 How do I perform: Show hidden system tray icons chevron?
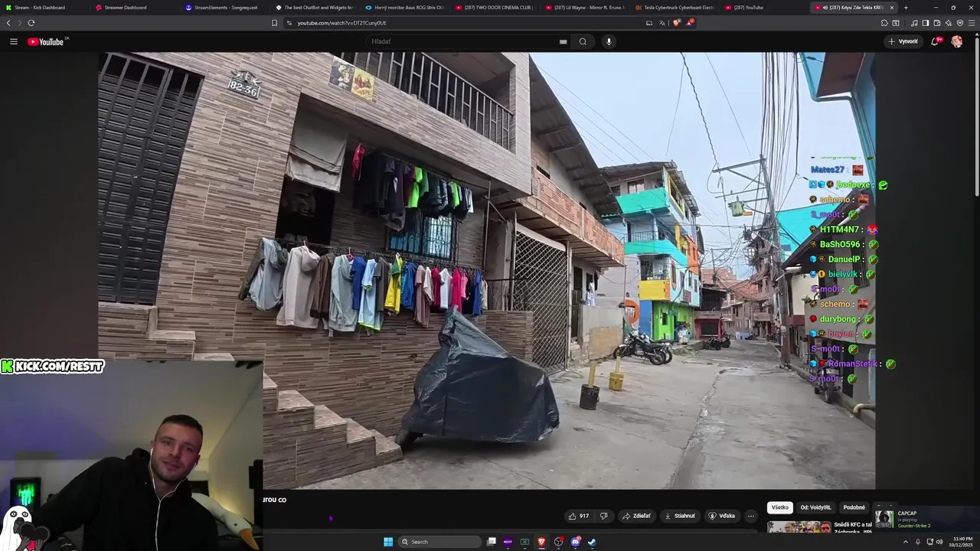[x=906, y=542]
